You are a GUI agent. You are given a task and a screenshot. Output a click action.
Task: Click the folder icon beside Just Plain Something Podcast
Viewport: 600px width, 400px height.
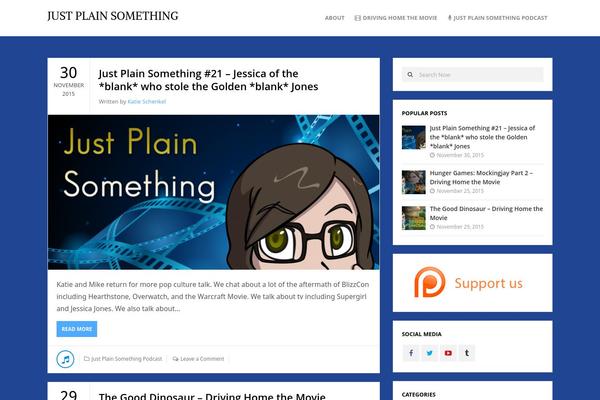86,359
